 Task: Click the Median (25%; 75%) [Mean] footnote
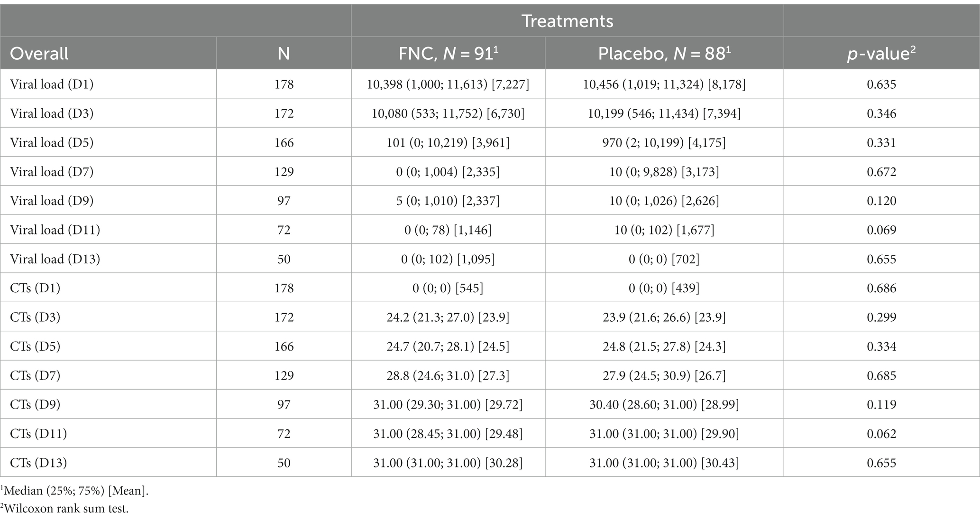pyautogui.click(x=74, y=491)
